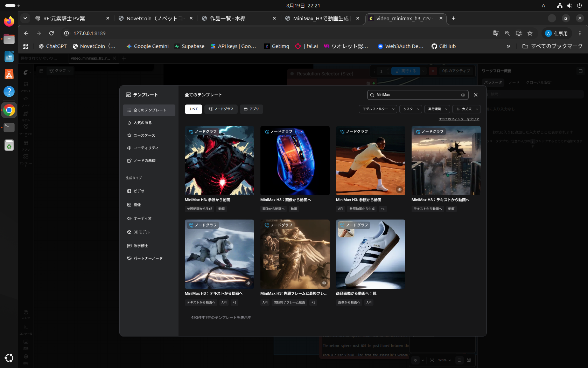
Task: Open the sneaker product template thumbnail
Action: click(x=371, y=254)
